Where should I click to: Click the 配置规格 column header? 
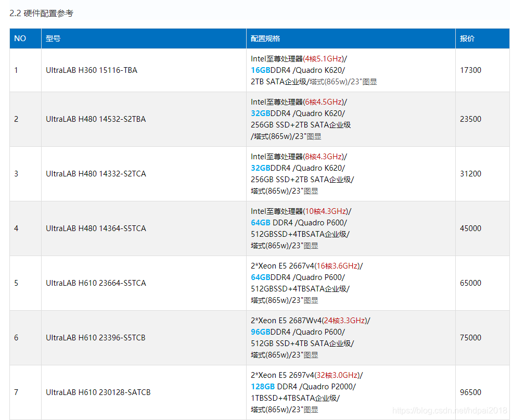(x=351, y=39)
